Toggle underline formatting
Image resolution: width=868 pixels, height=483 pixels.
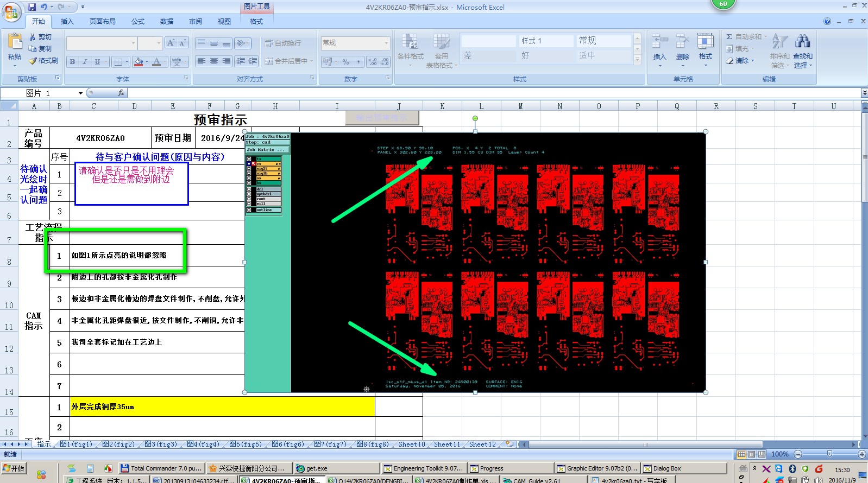click(97, 62)
